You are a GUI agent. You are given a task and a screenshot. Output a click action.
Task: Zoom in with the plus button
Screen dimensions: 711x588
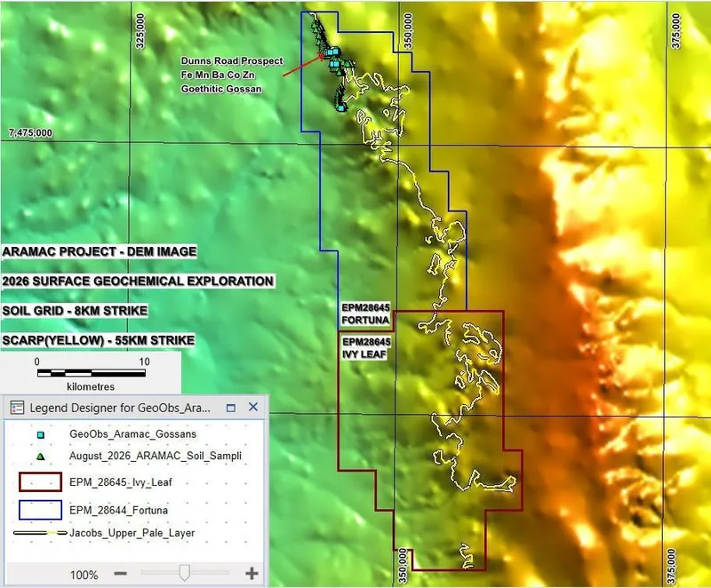(252, 574)
